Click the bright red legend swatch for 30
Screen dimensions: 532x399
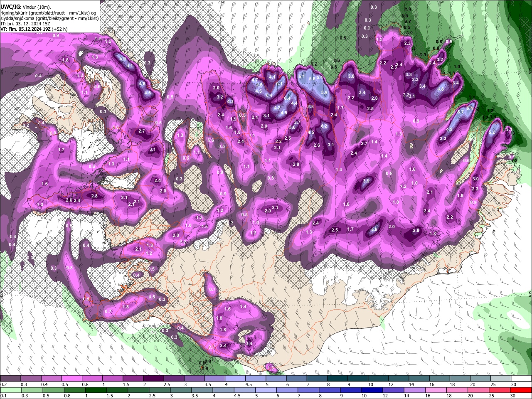(x=522, y=390)
